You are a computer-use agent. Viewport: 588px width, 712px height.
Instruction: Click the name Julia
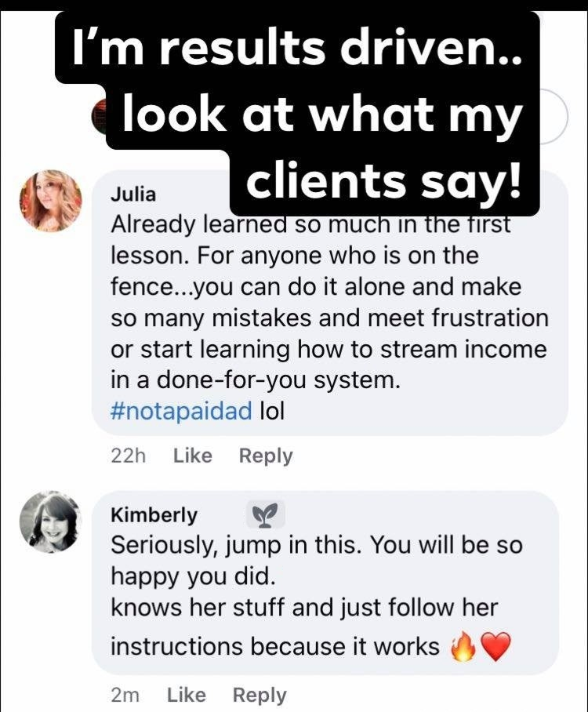(x=133, y=194)
